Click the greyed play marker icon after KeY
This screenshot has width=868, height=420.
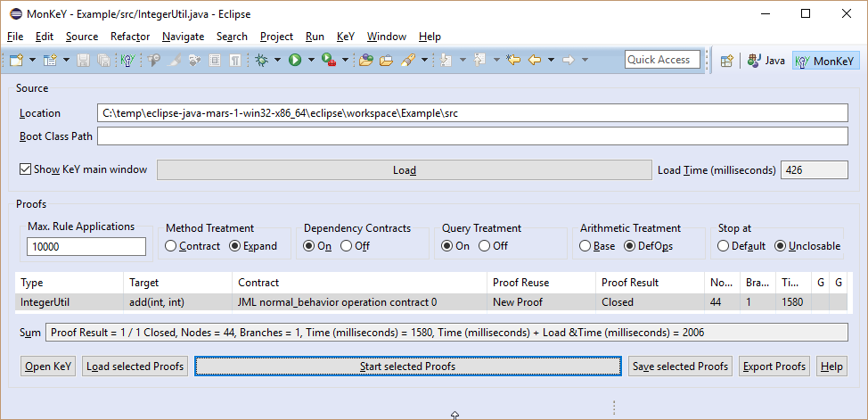pyautogui.click(x=154, y=60)
